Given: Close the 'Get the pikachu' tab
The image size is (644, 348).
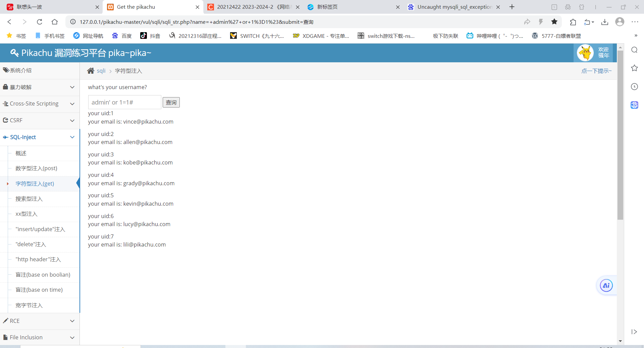Looking at the screenshot, I should click(197, 7).
